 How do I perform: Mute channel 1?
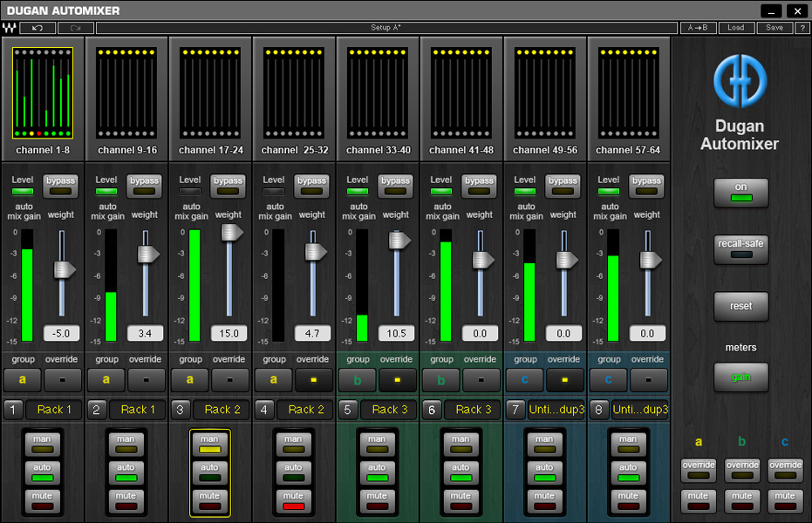pyautogui.click(x=43, y=501)
